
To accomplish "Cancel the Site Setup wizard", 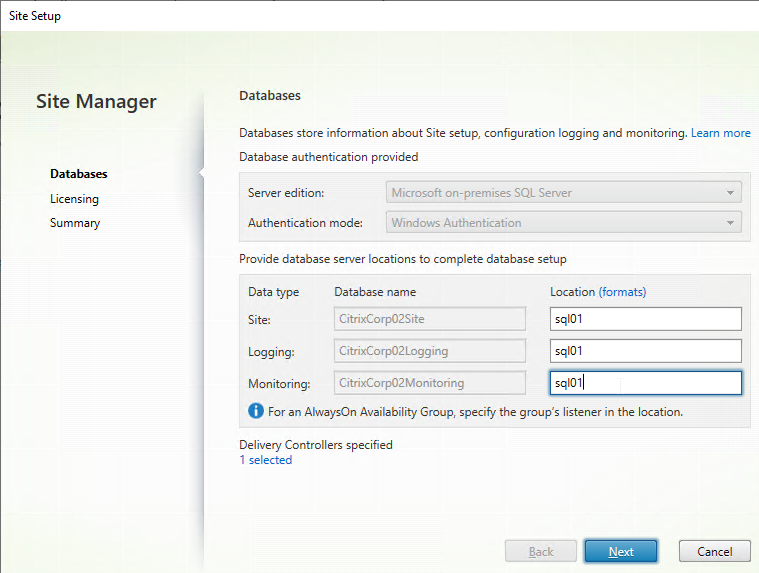I will point(714,552).
